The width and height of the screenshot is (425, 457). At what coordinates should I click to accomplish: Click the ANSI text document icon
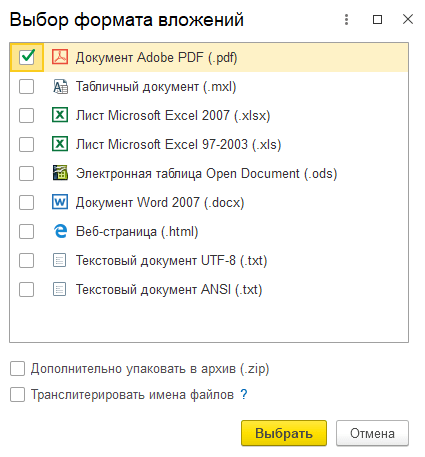click(60, 289)
